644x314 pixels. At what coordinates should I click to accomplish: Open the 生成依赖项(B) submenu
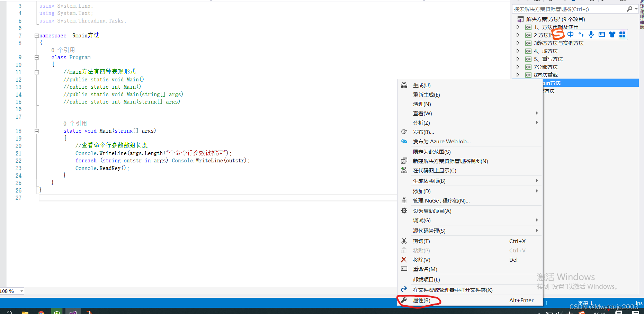click(470, 181)
